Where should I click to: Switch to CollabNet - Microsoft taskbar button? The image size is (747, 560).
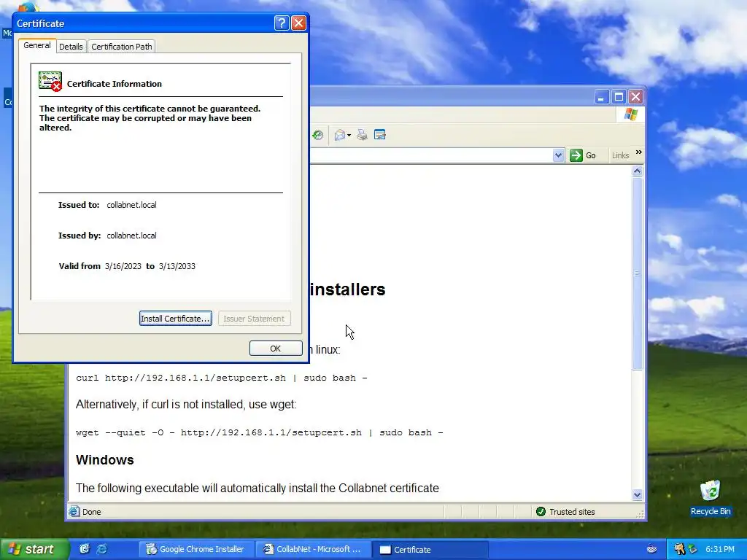[312, 550]
